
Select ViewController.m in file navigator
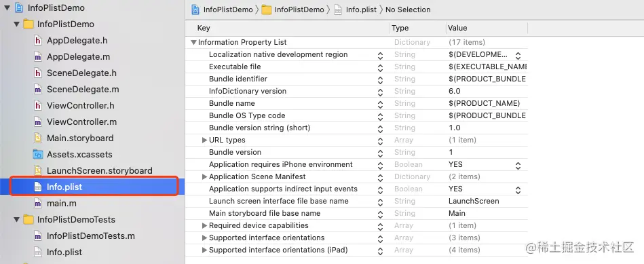click(x=81, y=122)
